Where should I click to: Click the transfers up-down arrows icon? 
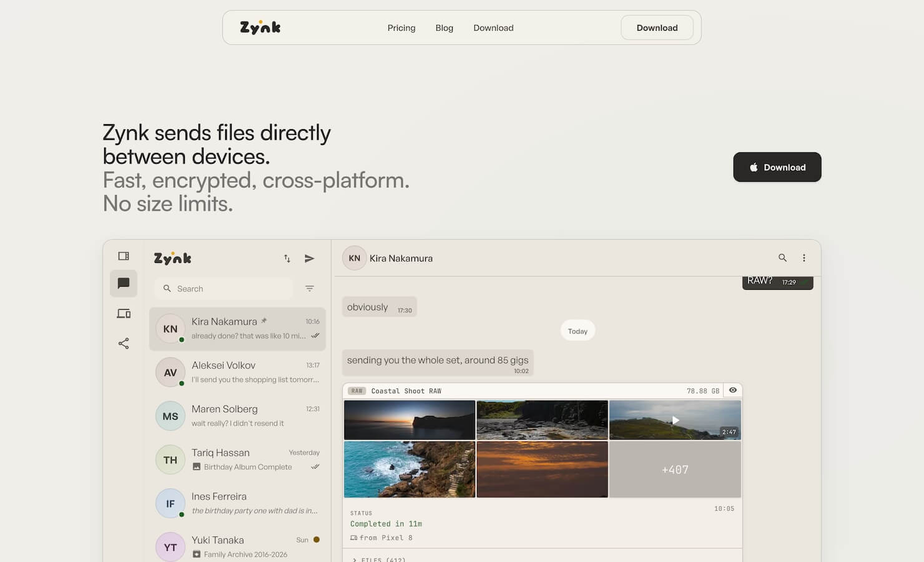point(287,259)
